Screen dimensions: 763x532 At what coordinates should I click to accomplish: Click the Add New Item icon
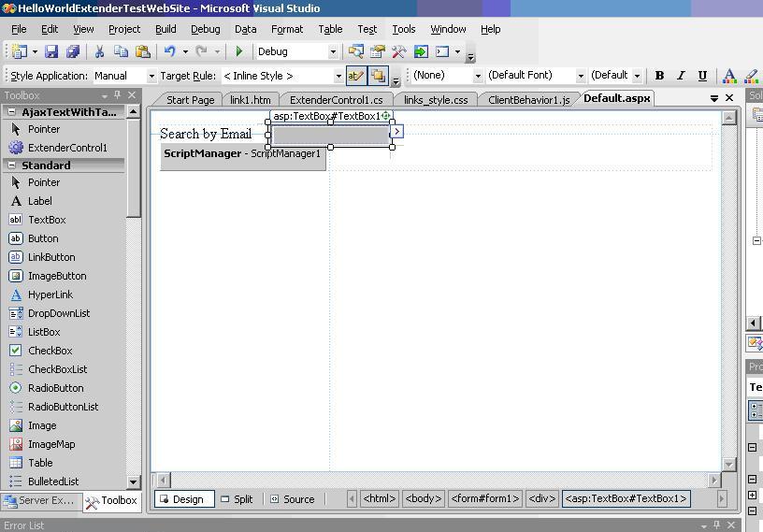[x=19, y=51]
